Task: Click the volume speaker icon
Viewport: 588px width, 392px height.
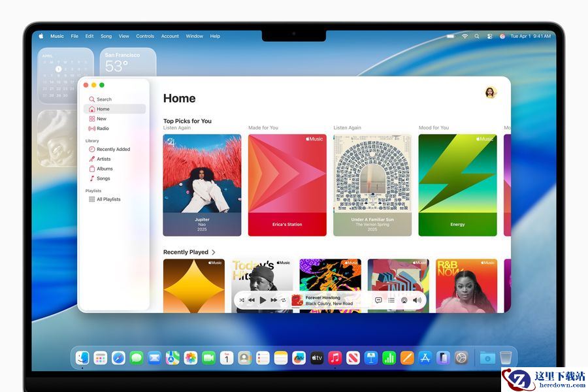Action: (x=417, y=300)
